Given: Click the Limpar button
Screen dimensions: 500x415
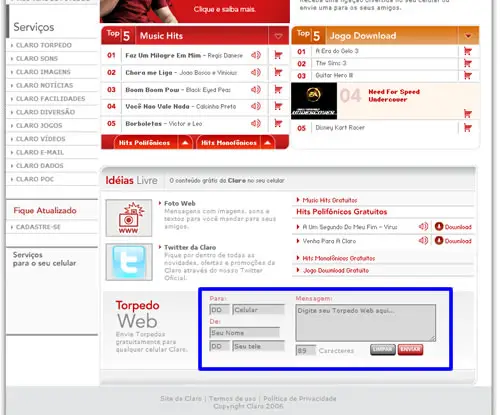Looking at the screenshot, I should coord(383,349).
